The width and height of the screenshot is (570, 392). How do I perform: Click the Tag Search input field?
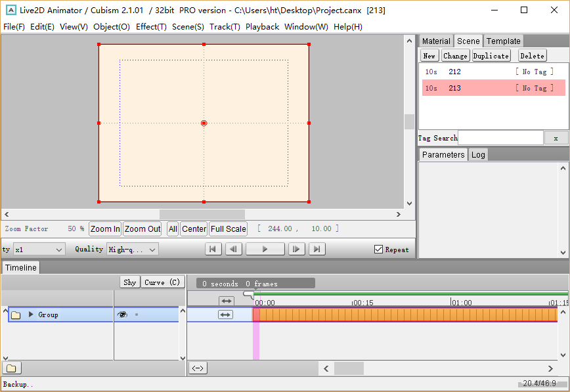coord(500,138)
